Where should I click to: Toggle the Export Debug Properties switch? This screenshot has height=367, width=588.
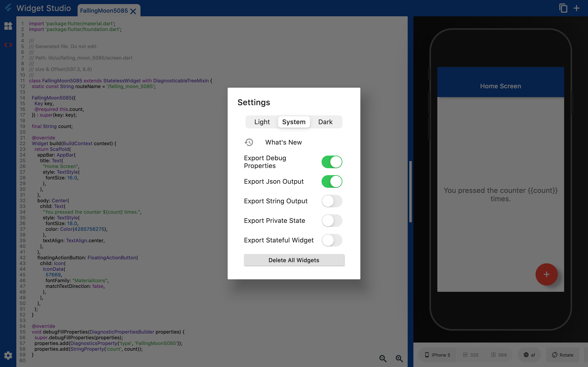332,161
